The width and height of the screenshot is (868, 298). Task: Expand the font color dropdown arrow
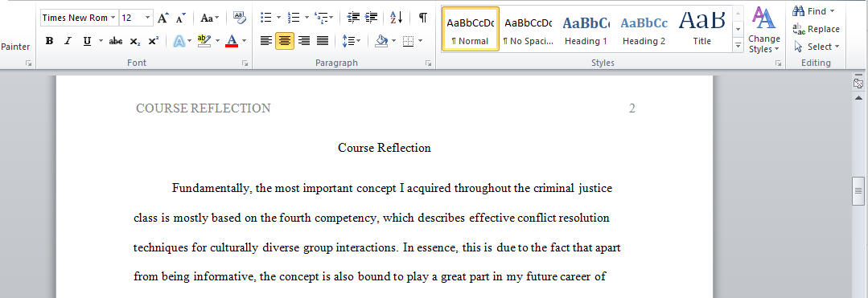(244, 41)
